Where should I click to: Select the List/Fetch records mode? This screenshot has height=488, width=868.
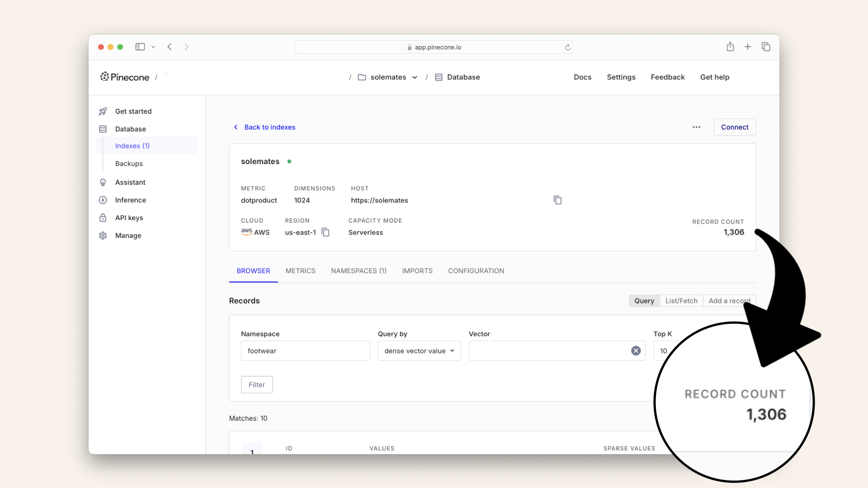click(681, 301)
